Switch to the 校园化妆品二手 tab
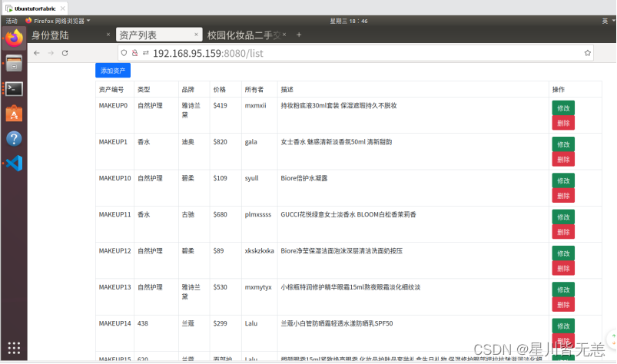 [247, 35]
